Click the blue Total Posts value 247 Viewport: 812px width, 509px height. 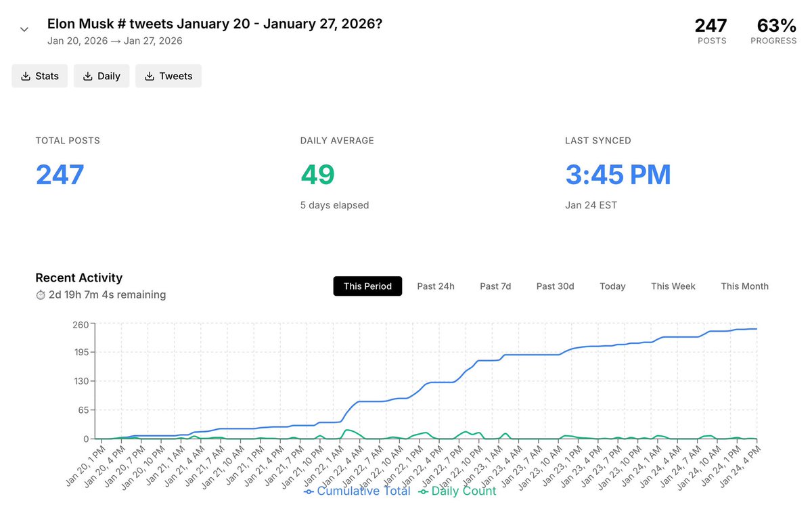coord(60,175)
